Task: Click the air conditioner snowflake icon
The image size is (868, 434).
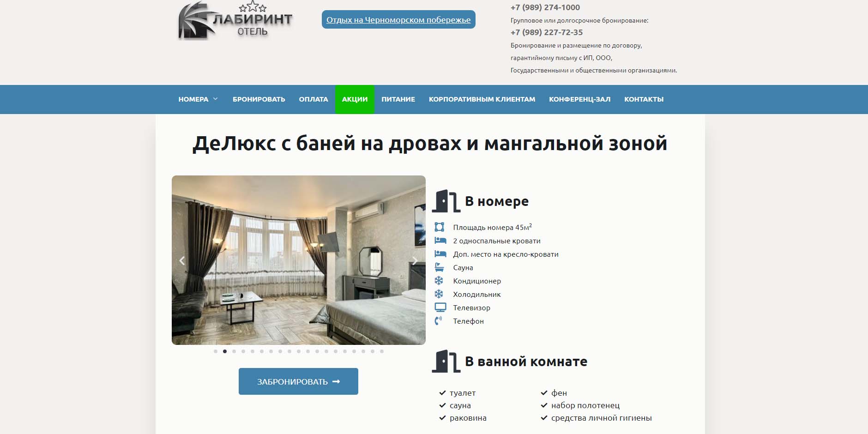Action: tap(439, 281)
